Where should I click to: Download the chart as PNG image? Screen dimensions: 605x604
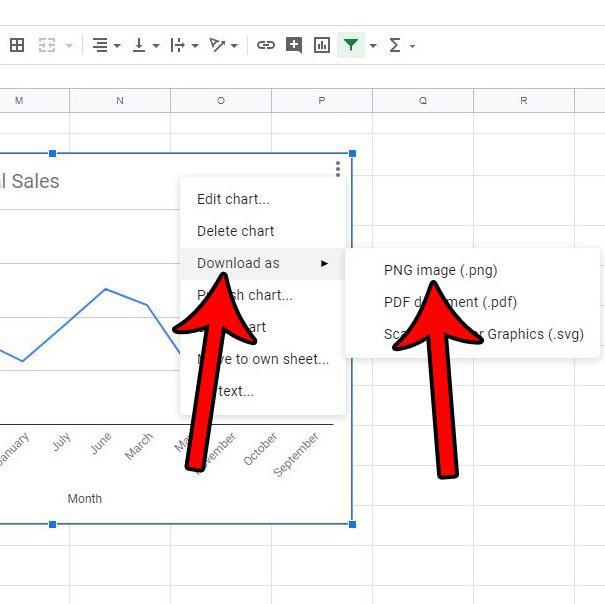pos(441,270)
